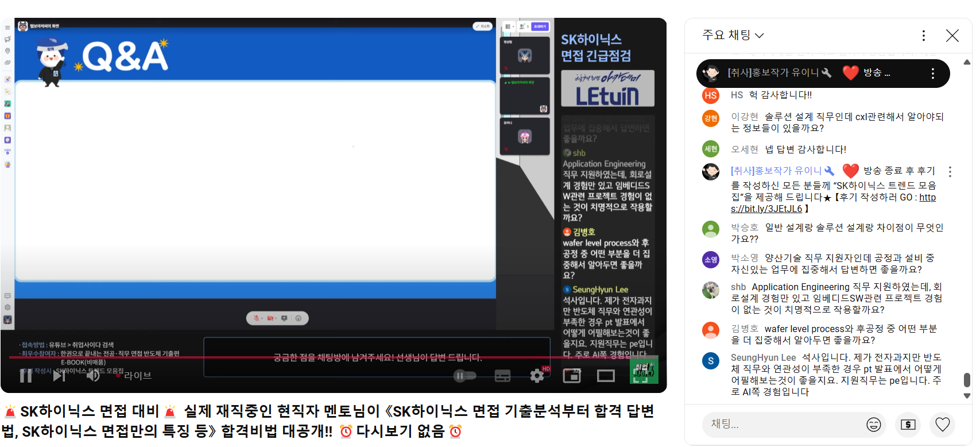Image resolution: width=980 pixels, height=447 pixels.
Task: Open options for 홍보작가 유이니 message
Action: [950, 172]
